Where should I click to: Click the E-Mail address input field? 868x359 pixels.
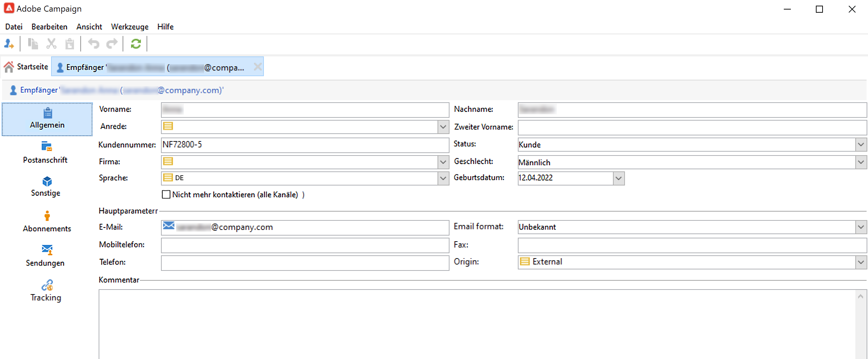point(305,228)
